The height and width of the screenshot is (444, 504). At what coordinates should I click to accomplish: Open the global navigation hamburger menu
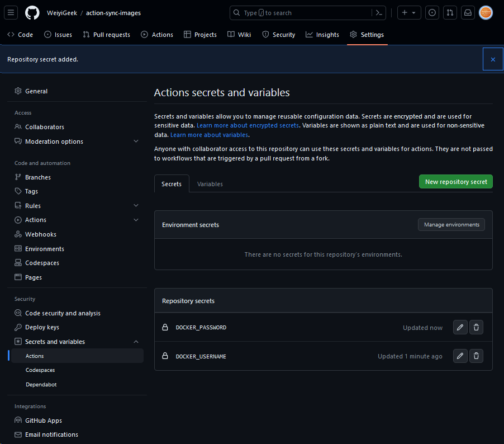(x=11, y=12)
